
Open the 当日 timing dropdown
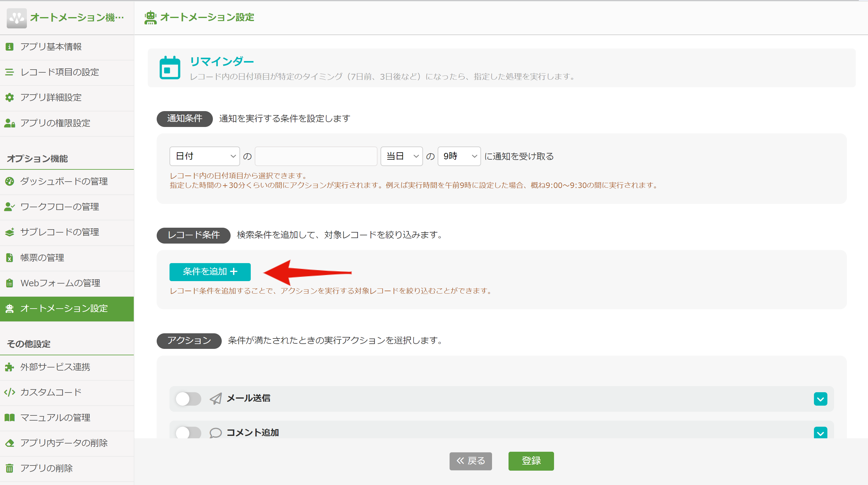(401, 156)
